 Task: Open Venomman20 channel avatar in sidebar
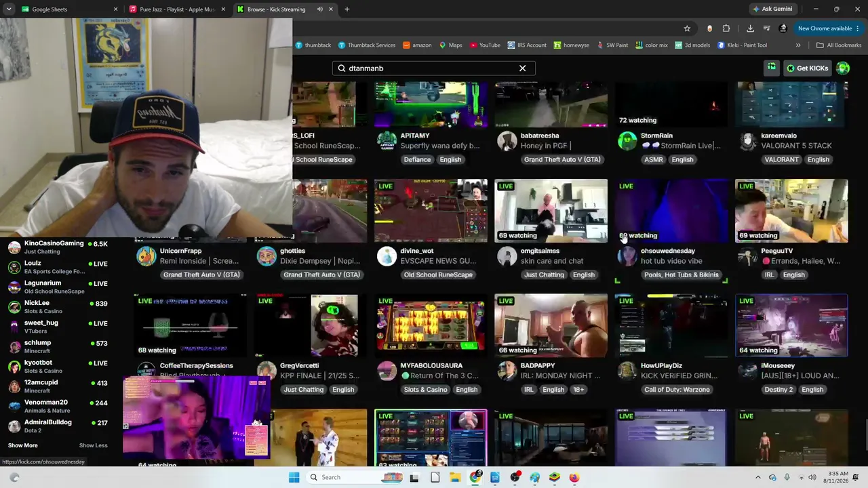pos(14,406)
